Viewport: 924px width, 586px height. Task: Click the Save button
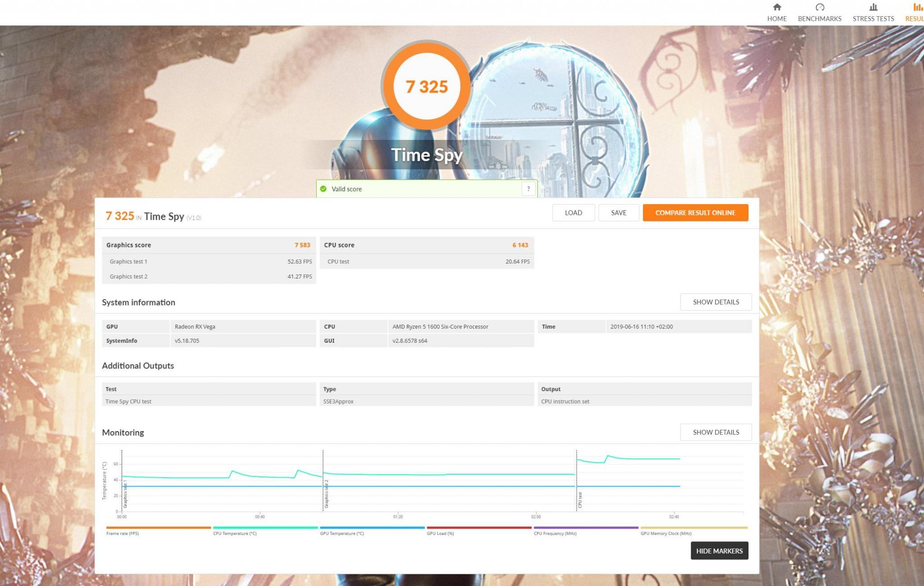click(x=618, y=213)
